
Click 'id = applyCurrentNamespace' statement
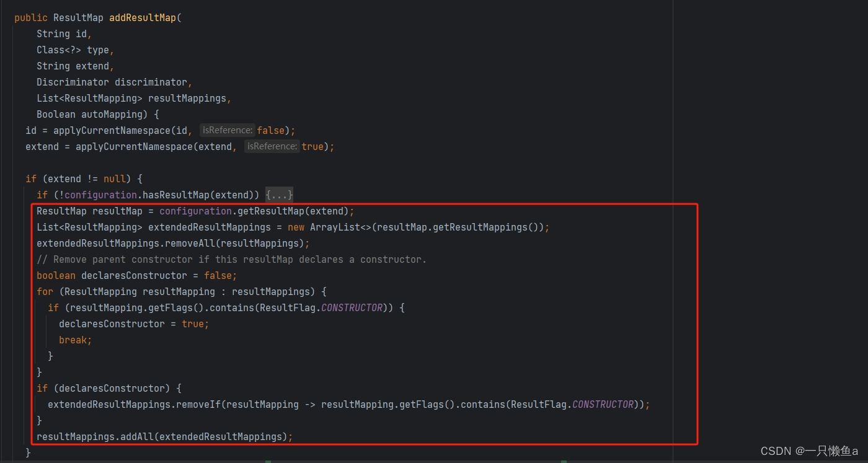tap(161, 131)
